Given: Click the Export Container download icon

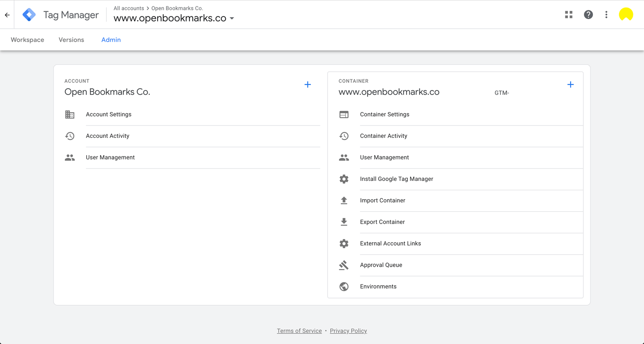Looking at the screenshot, I should [x=344, y=222].
